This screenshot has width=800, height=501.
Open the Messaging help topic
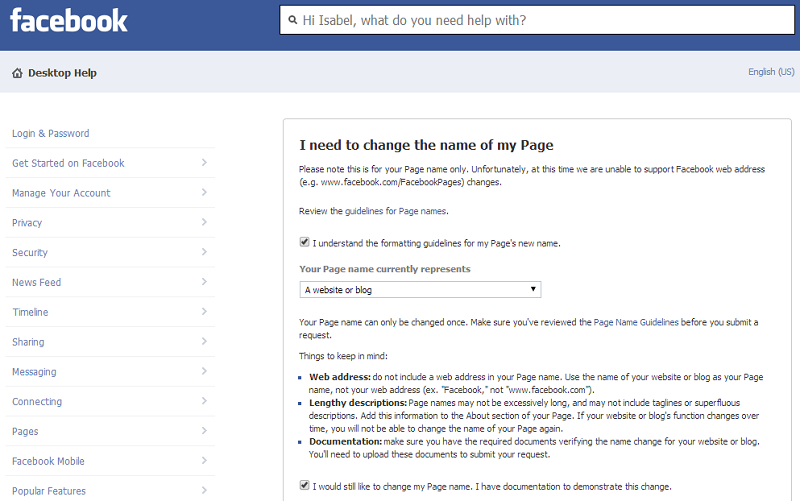34,372
